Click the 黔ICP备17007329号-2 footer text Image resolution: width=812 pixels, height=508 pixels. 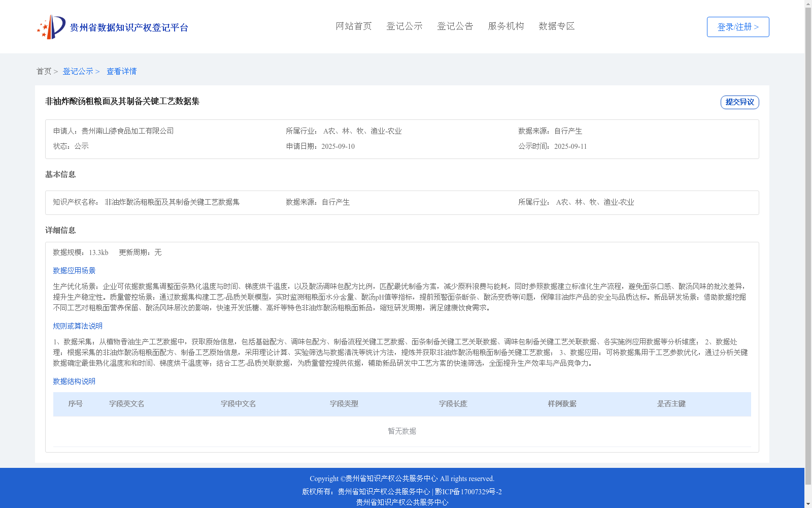coord(468,492)
